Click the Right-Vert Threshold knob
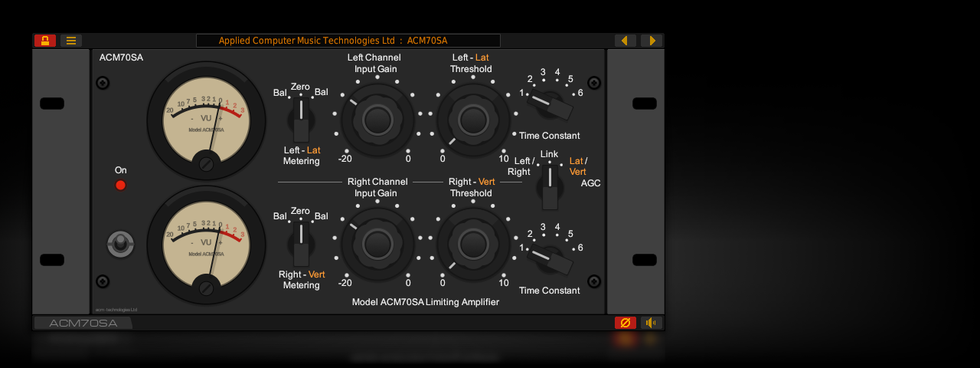The height and width of the screenshot is (368, 980). point(473,244)
